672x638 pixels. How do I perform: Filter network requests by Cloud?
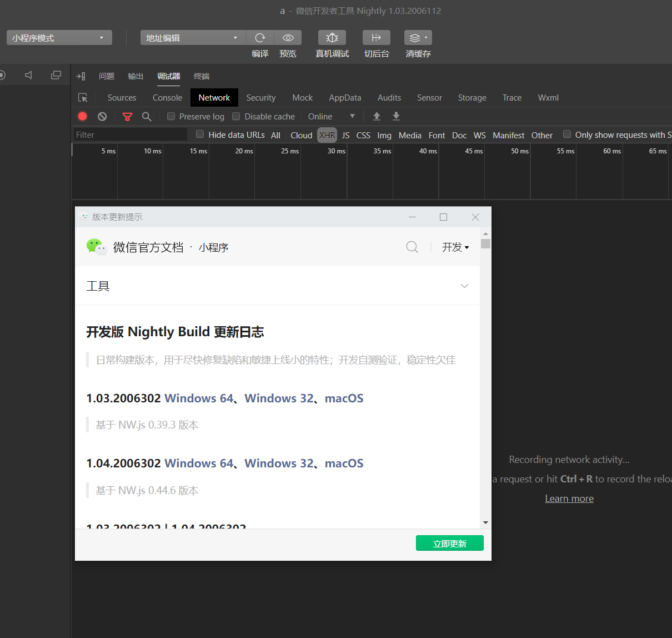point(302,135)
